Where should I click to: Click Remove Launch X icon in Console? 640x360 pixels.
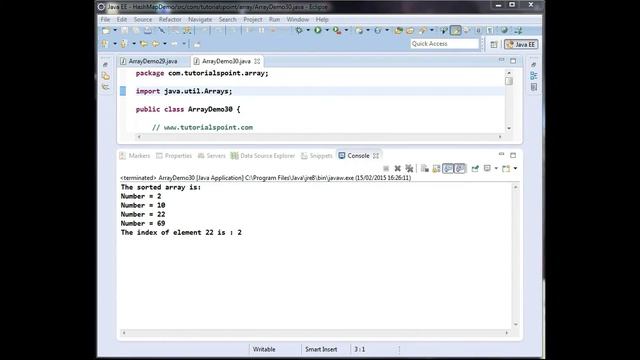point(398,168)
